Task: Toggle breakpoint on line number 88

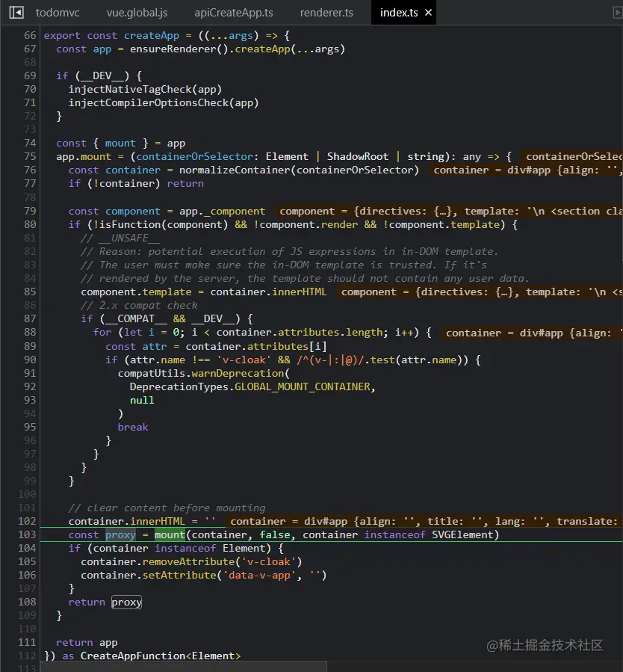Action: (30, 332)
